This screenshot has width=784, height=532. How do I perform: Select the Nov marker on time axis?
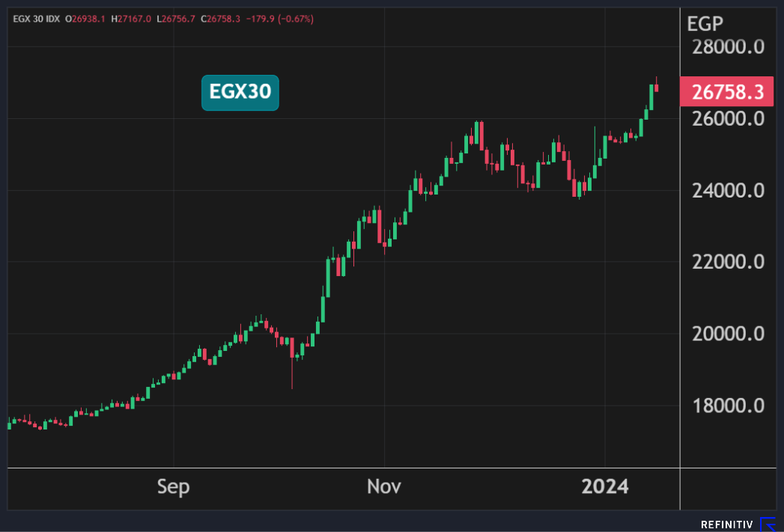click(x=384, y=487)
